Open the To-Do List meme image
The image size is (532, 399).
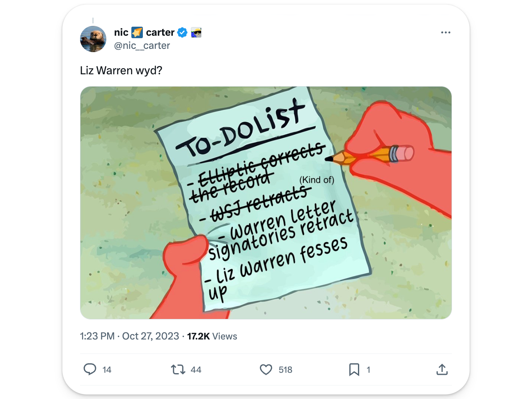[x=266, y=203]
